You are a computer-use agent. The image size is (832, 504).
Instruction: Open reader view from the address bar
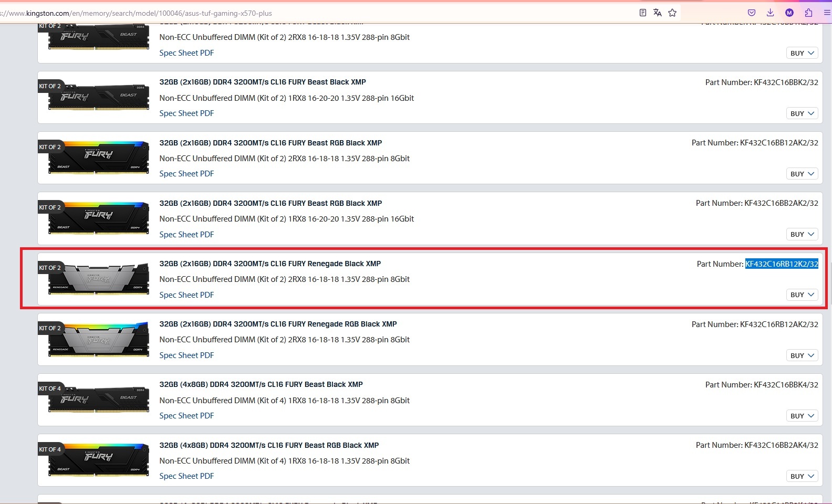click(642, 13)
